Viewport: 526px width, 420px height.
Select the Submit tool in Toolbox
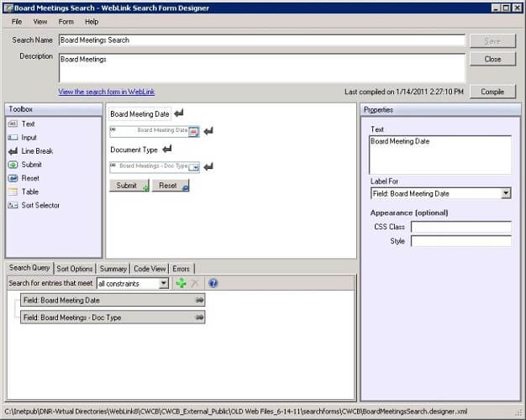point(25,165)
